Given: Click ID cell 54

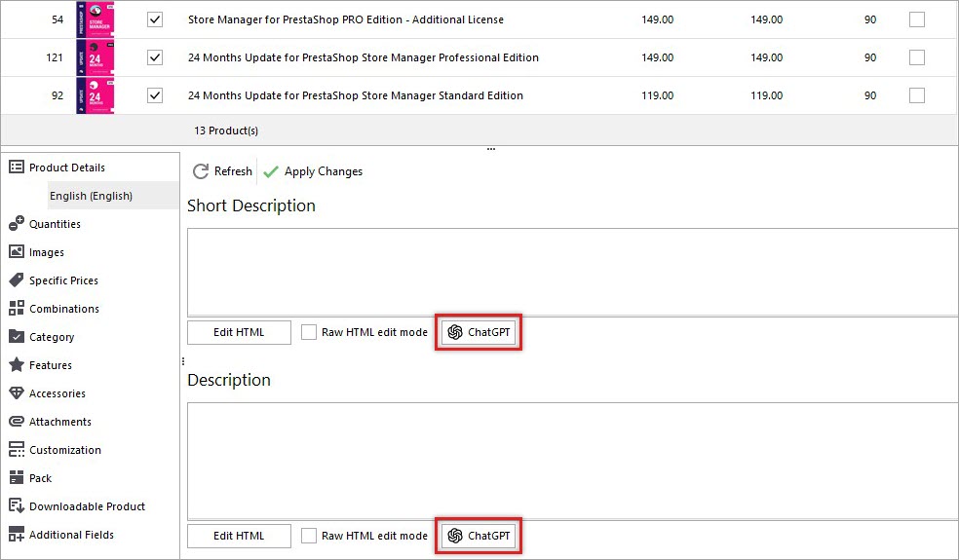Looking at the screenshot, I should (x=58, y=19).
